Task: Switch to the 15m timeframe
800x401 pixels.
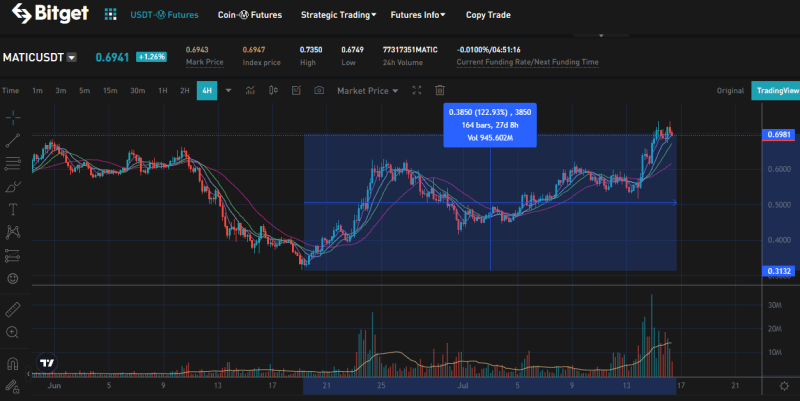Action: (110, 90)
